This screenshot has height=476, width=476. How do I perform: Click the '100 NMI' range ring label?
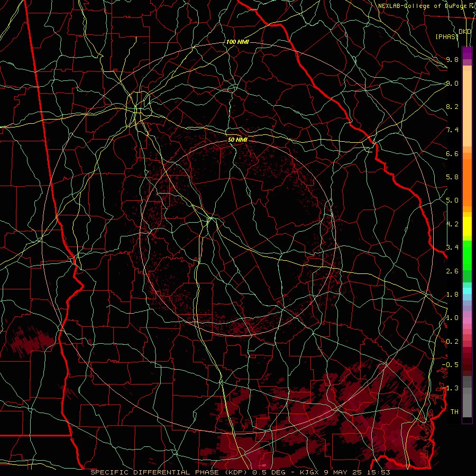[237, 42]
